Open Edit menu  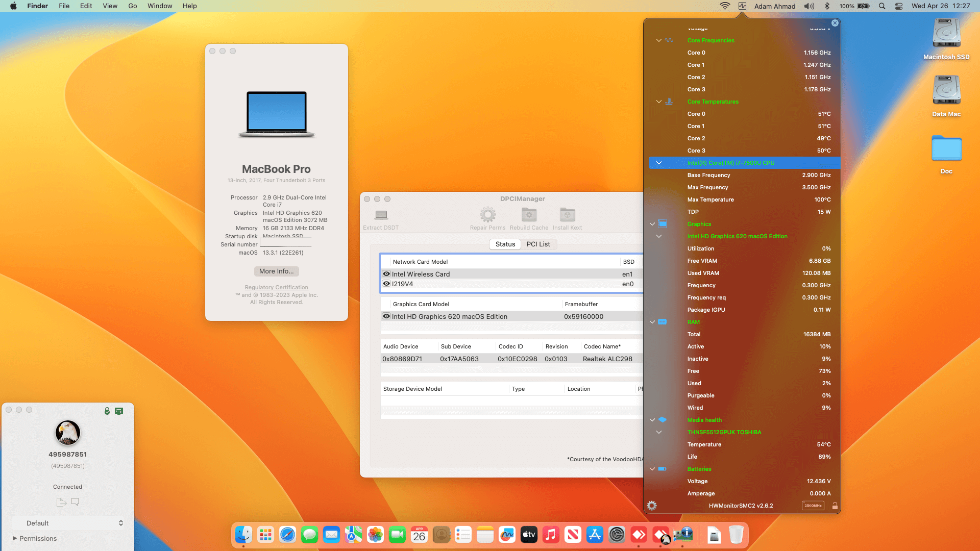coord(86,6)
